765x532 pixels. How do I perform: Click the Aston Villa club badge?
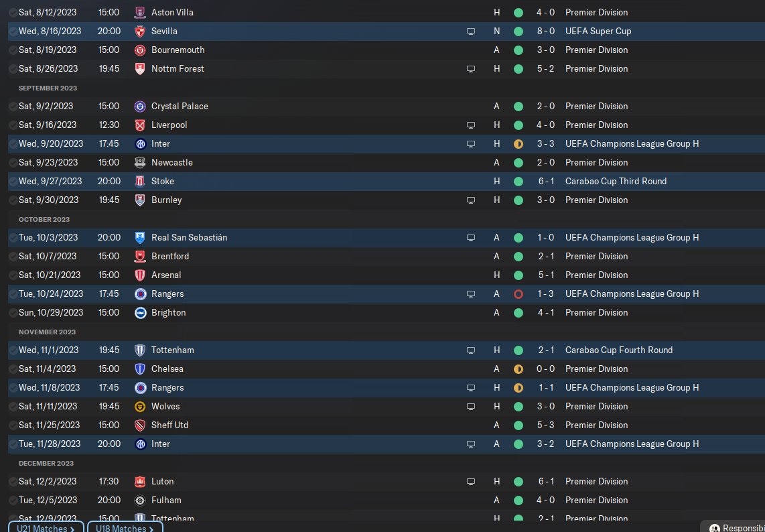(140, 12)
